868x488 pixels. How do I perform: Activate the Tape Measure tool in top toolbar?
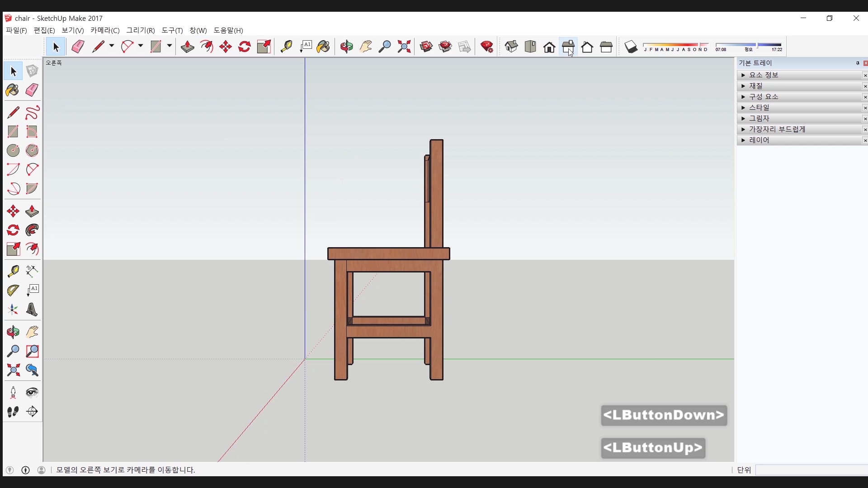point(286,47)
